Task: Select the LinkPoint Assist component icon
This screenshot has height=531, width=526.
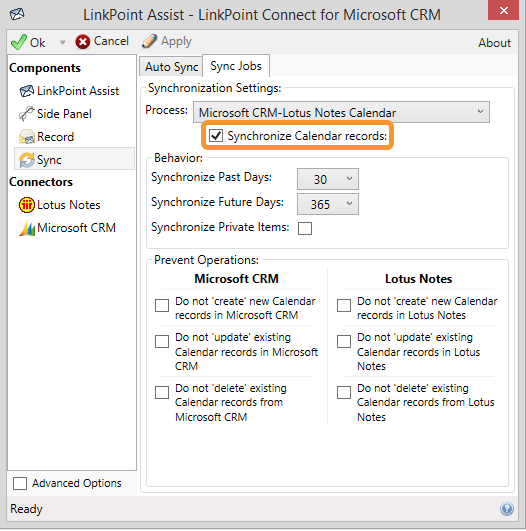Action: click(x=27, y=91)
